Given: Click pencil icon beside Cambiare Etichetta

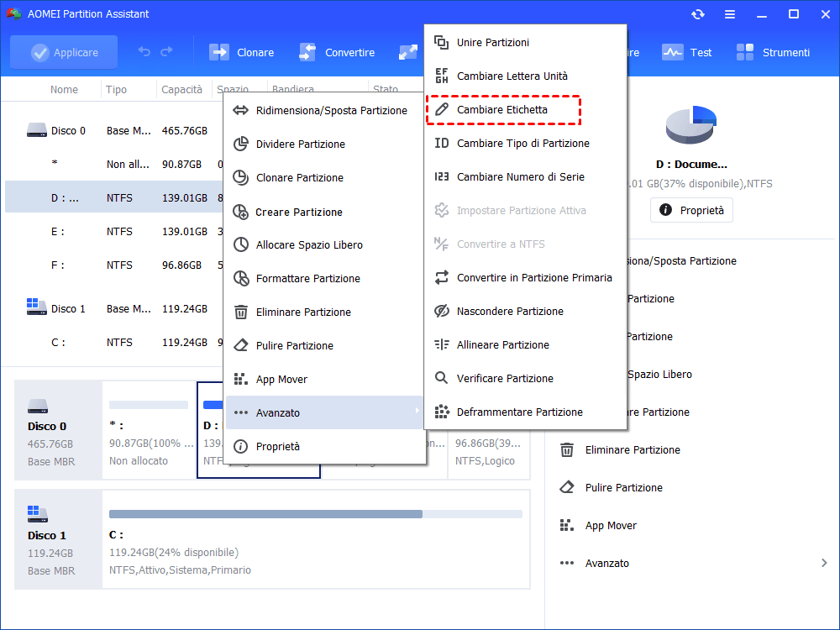Looking at the screenshot, I should 442,110.
